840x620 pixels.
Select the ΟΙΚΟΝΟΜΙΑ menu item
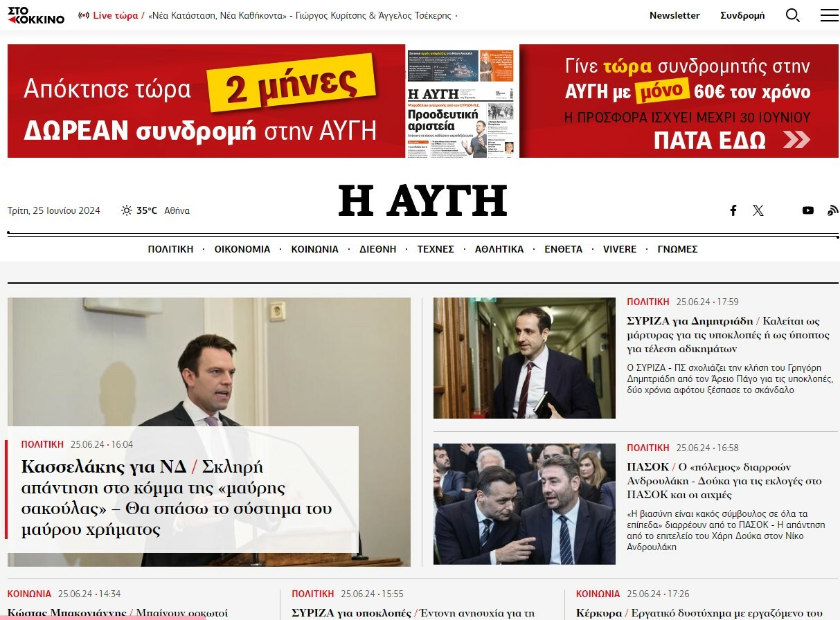(242, 249)
